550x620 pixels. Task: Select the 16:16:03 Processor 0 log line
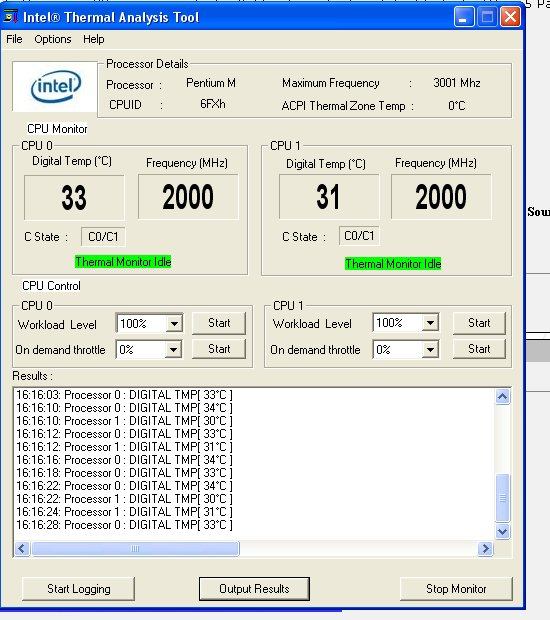(x=124, y=395)
